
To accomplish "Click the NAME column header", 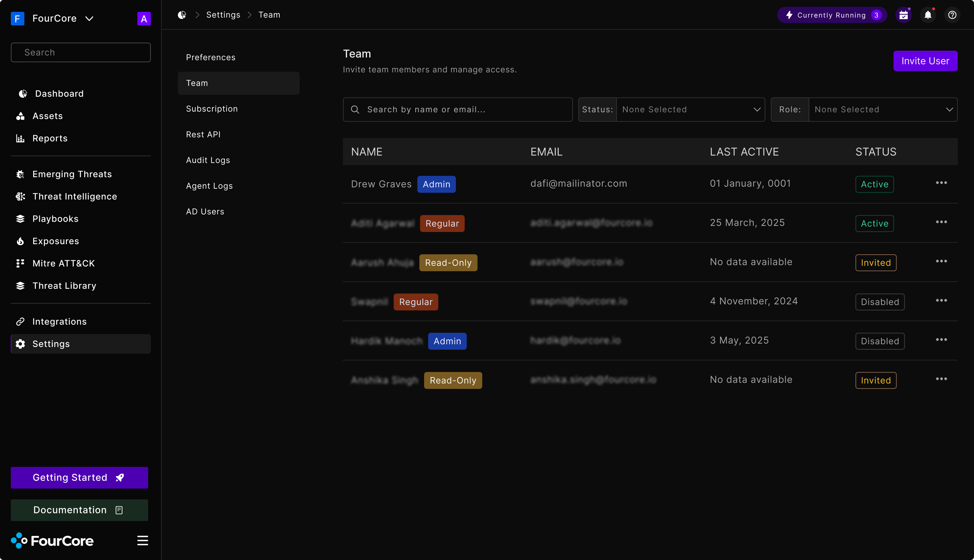I will (x=367, y=152).
